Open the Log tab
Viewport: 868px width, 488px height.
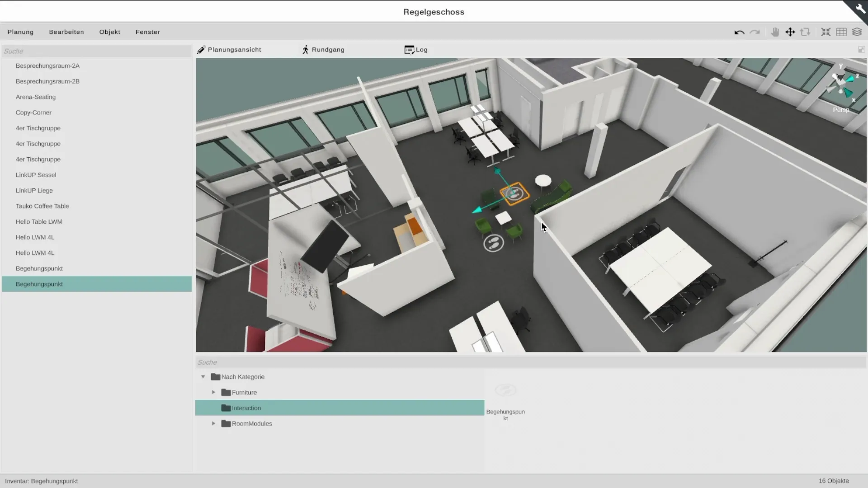(x=416, y=50)
